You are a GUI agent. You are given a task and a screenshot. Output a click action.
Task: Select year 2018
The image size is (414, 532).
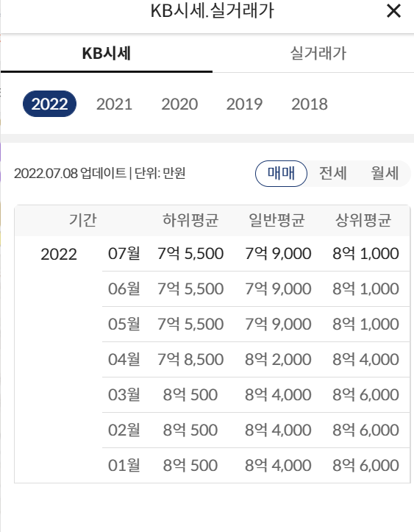click(310, 104)
